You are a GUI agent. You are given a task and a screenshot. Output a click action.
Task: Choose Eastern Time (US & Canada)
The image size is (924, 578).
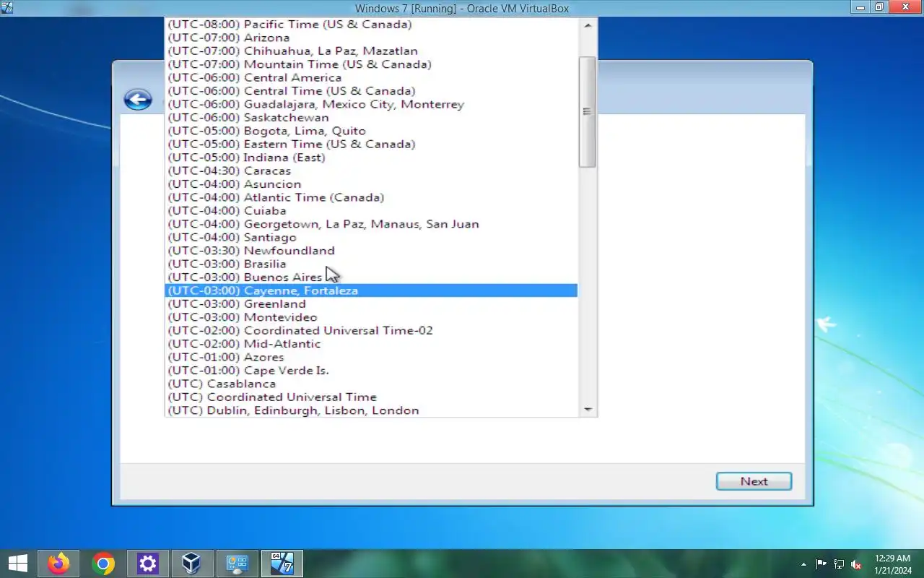[371, 144]
